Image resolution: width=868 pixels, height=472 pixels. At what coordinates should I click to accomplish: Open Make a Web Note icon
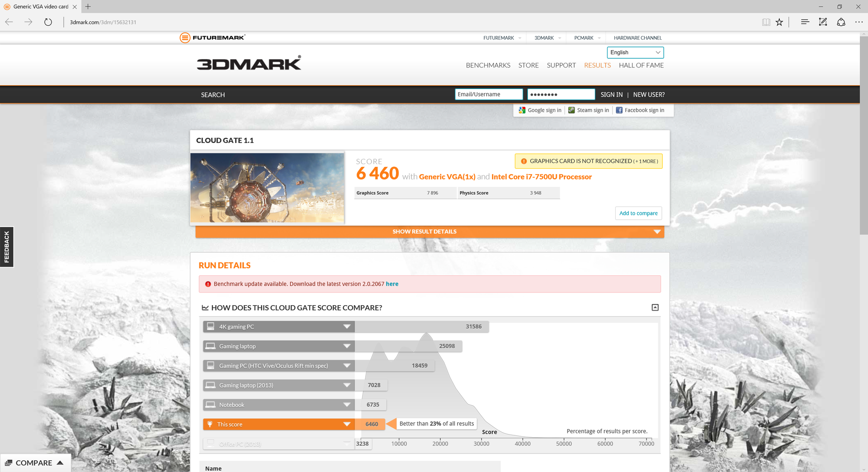823,22
